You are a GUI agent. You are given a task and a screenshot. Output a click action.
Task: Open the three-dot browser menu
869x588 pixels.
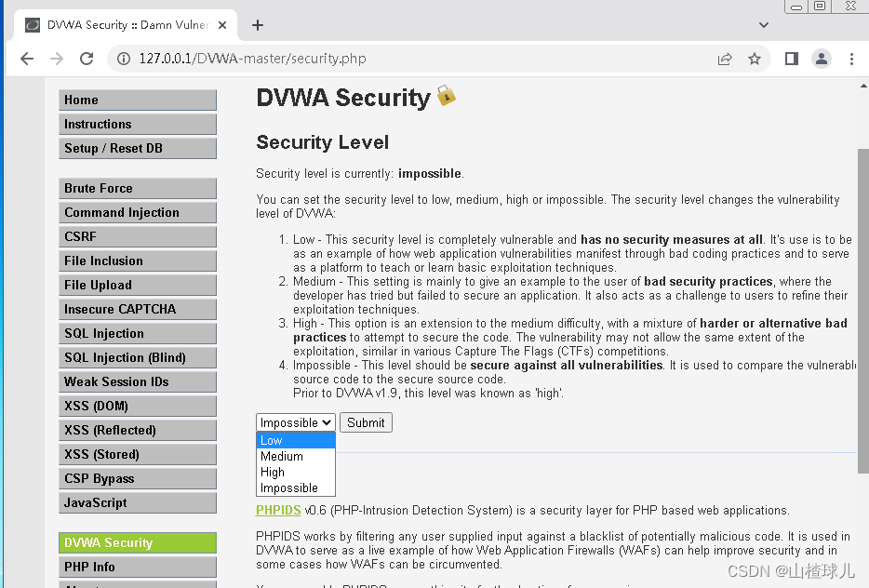tap(853, 58)
